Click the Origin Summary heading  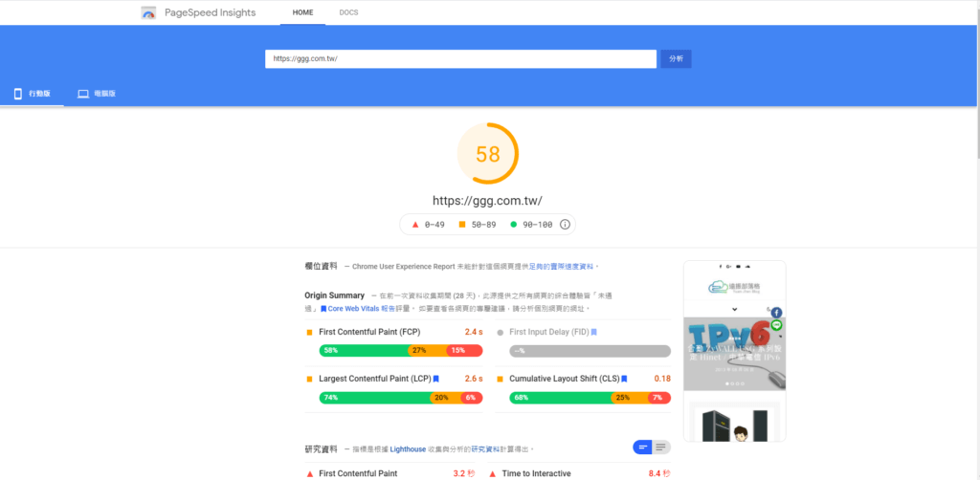click(x=334, y=295)
